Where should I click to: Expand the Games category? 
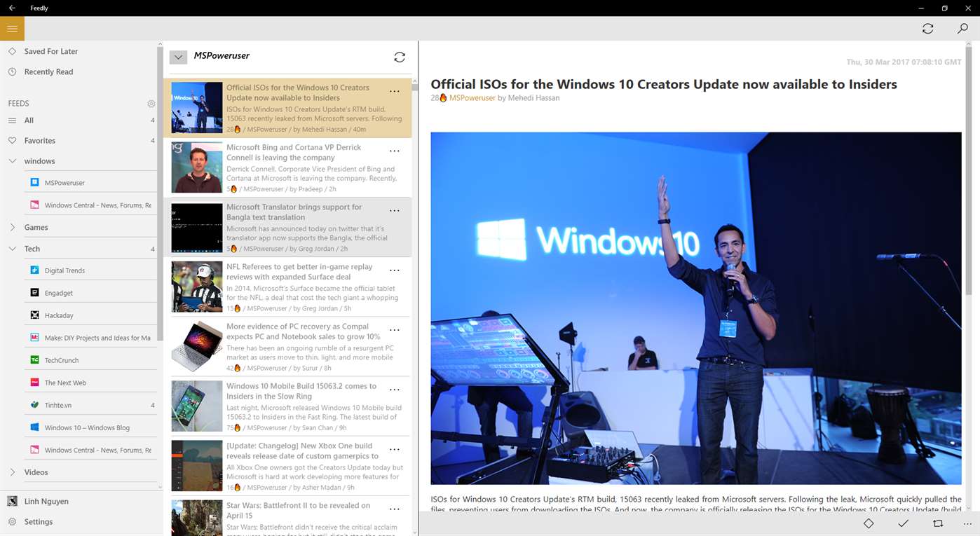click(x=12, y=227)
